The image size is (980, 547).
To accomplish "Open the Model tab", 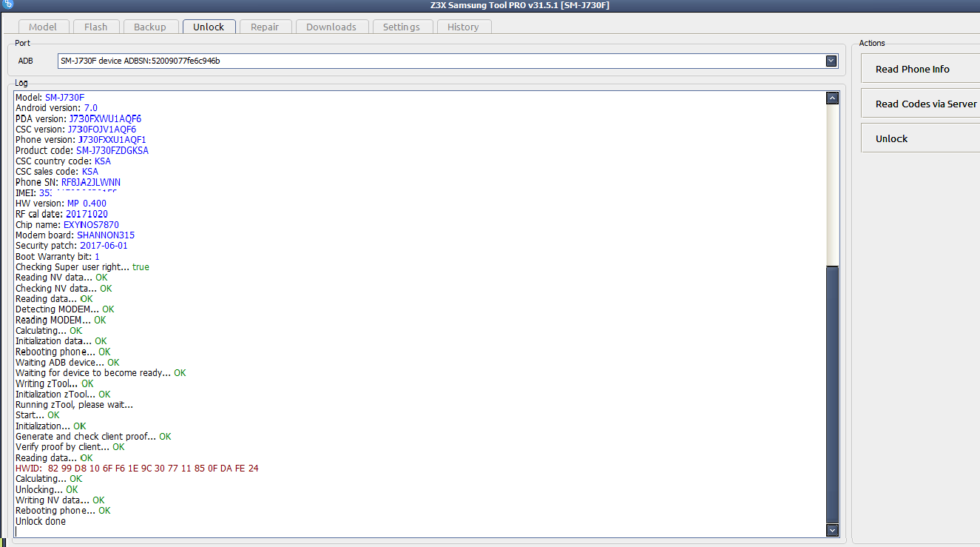I will pyautogui.click(x=43, y=27).
